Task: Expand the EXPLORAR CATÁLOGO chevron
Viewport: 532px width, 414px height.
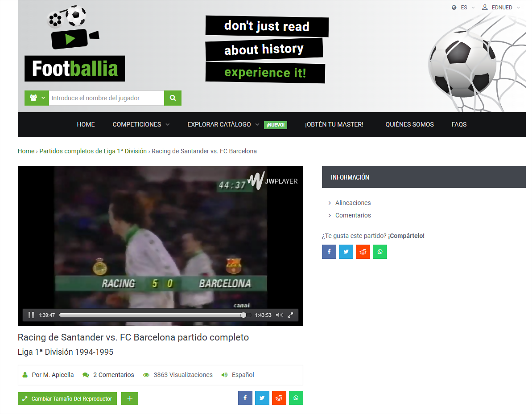Action: [257, 124]
